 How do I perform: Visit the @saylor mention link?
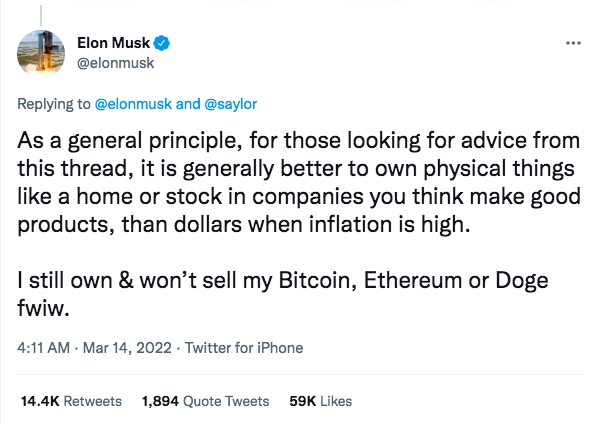click(231, 104)
